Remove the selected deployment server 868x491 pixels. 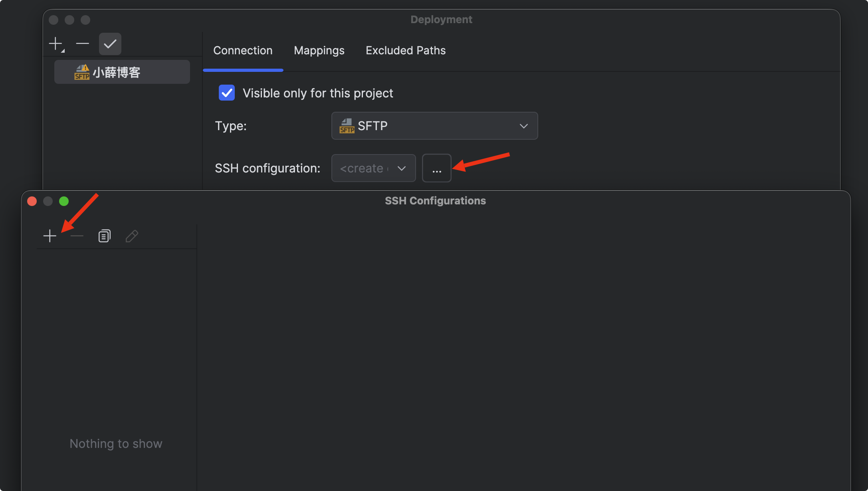tap(82, 44)
